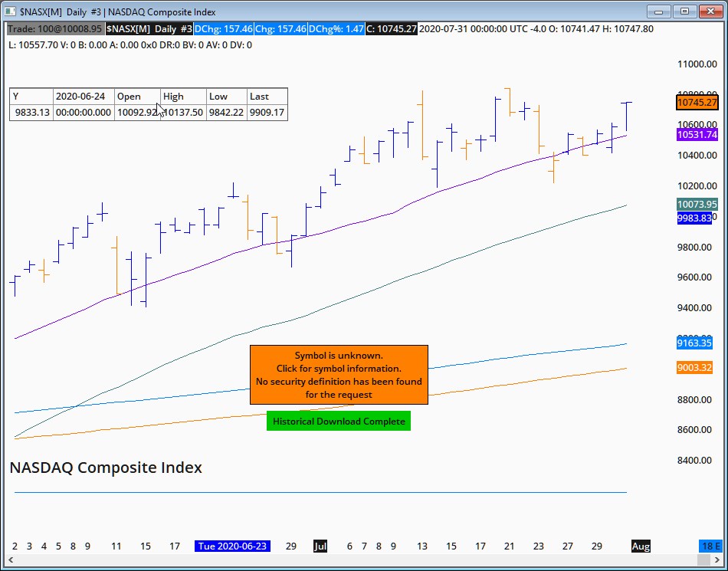Click the purple 10531.74 moving average label

[697, 135]
